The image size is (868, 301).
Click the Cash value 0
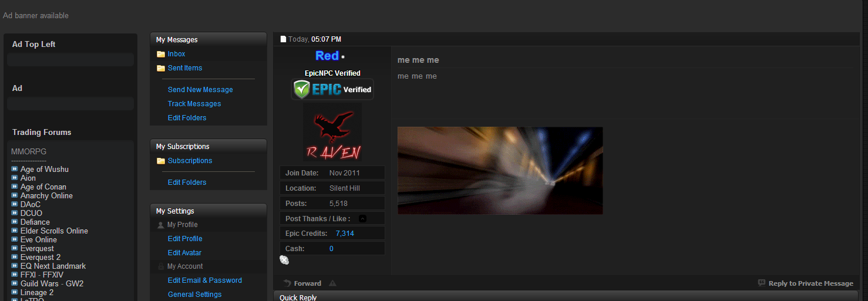click(x=331, y=249)
